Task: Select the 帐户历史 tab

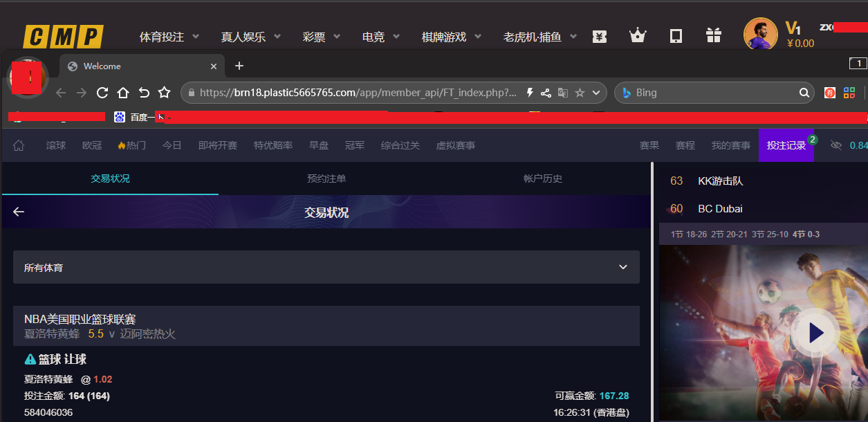Action: click(x=542, y=178)
